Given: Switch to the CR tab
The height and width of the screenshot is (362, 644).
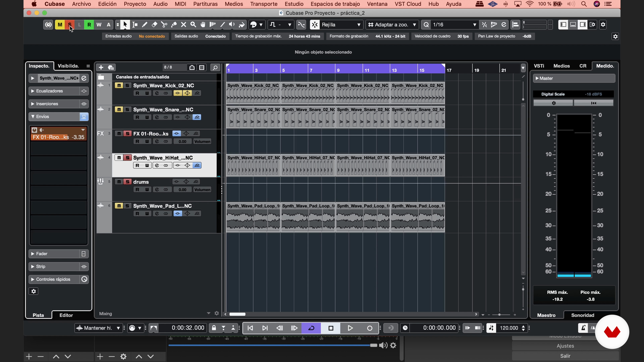Looking at the screenshot, I should pos(583,66).
